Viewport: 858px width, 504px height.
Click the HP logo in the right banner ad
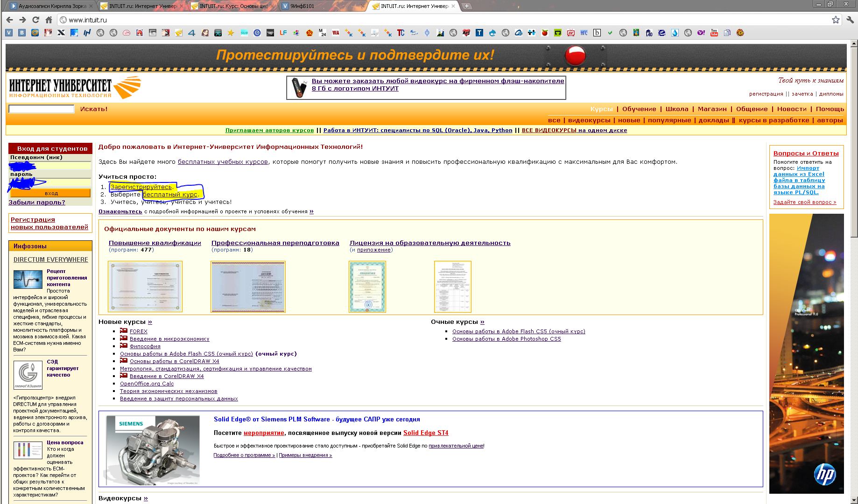point(825,475)
